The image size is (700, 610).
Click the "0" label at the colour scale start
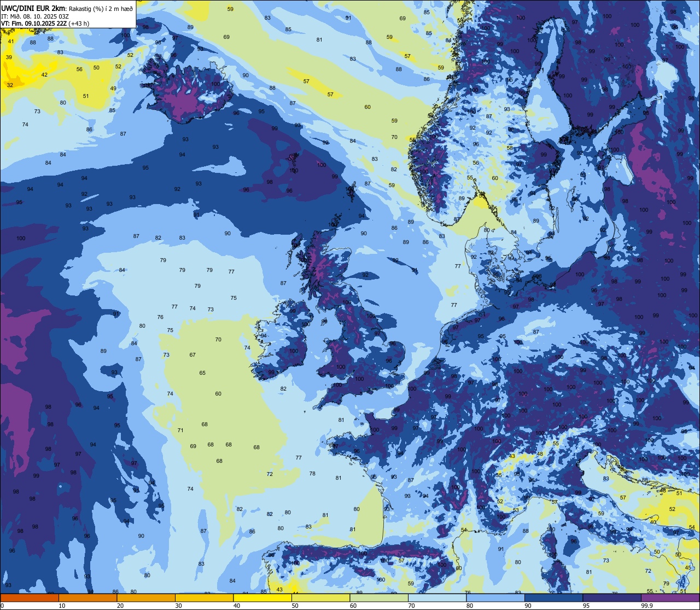pos(3,606)
